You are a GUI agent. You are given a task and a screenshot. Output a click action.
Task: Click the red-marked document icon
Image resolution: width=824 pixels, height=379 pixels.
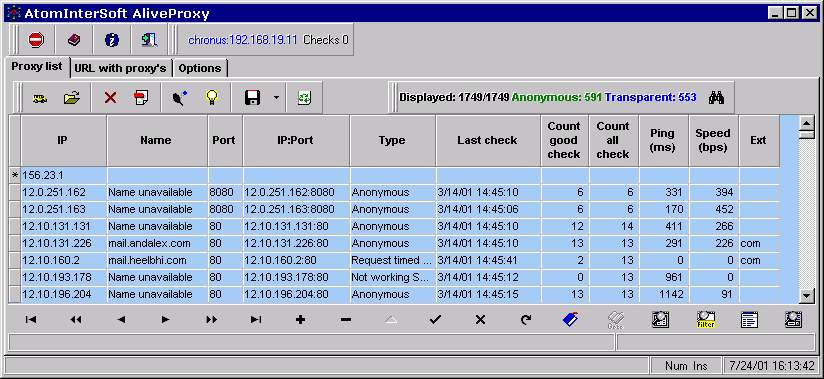[141, 97]
